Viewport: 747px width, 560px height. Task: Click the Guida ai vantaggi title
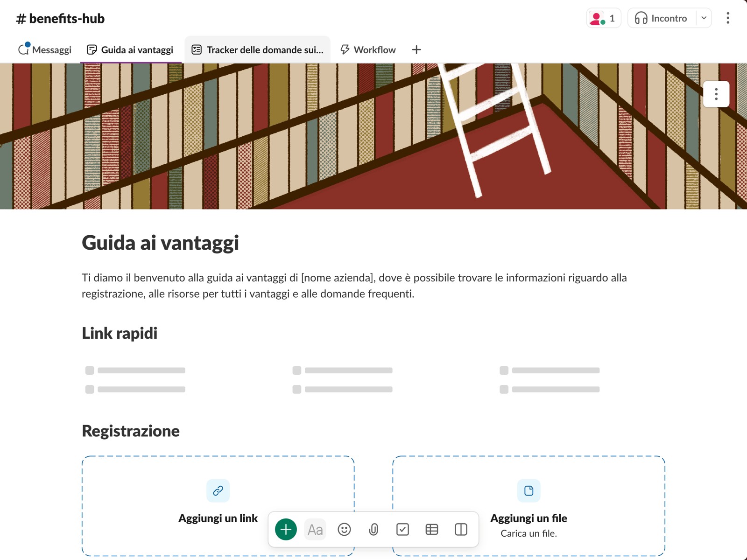(x=160, y=243)
